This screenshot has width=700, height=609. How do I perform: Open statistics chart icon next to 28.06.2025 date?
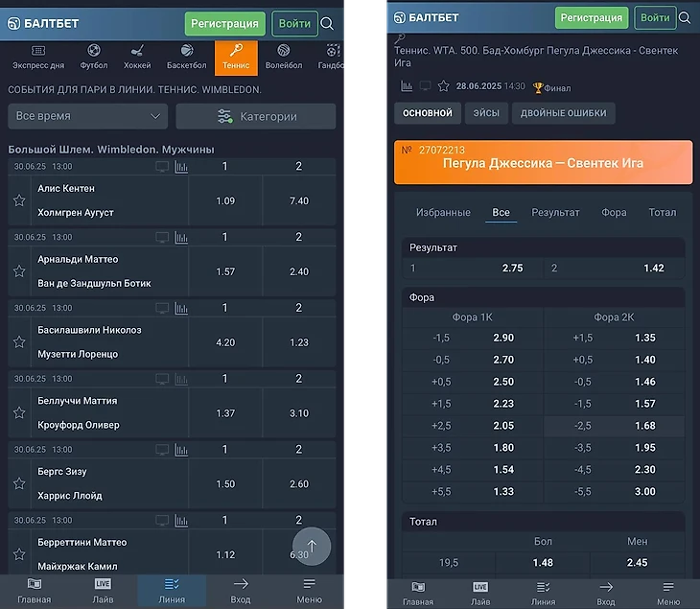tap(407, 86)
